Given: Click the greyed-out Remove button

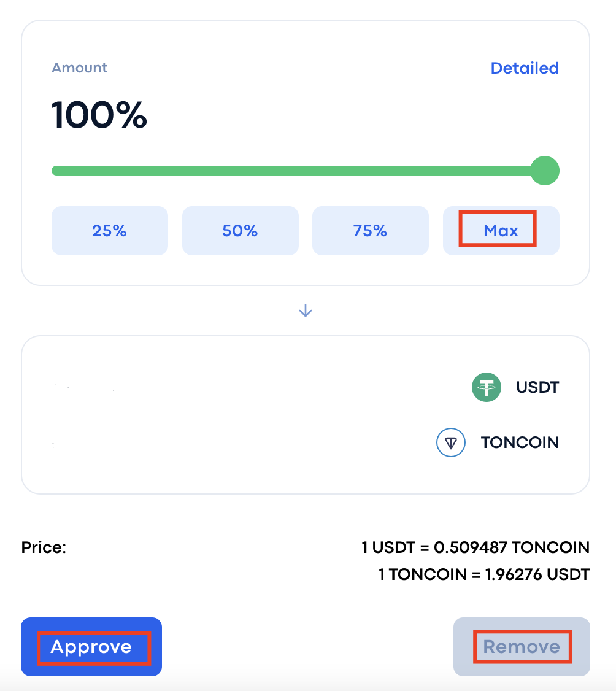Looking at the screenshot, I should coord(522,646).
